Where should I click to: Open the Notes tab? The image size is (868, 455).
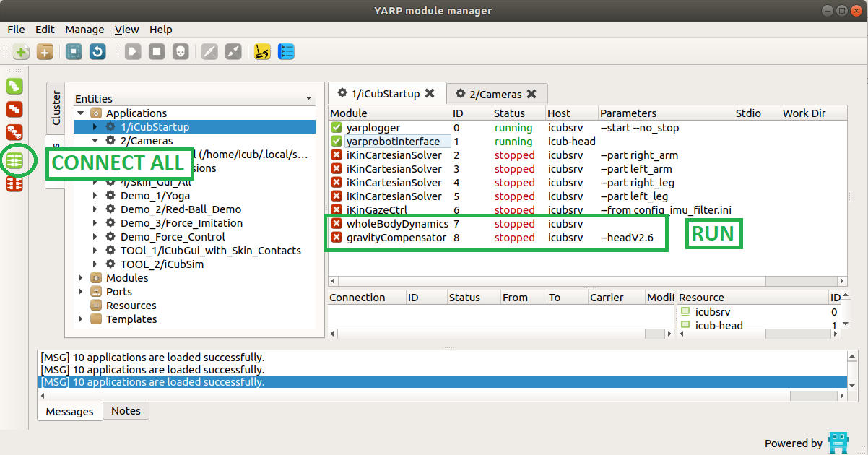tap(126, 410)
